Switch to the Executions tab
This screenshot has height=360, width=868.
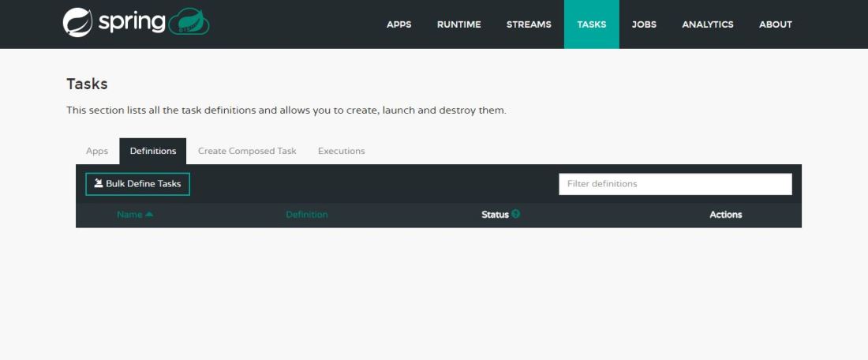pyautogui.click(x=341, y=151)
